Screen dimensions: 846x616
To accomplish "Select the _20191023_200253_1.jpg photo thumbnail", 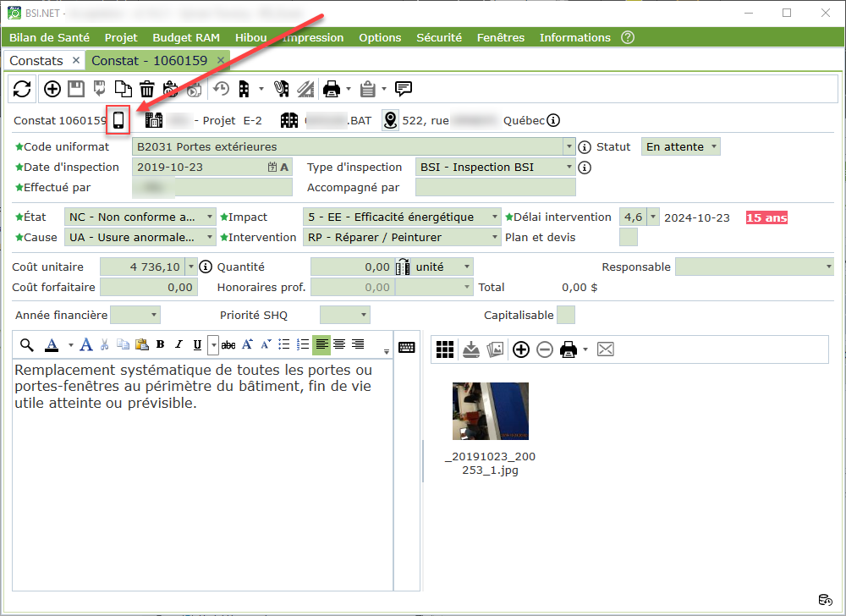I will pos(490,411).
